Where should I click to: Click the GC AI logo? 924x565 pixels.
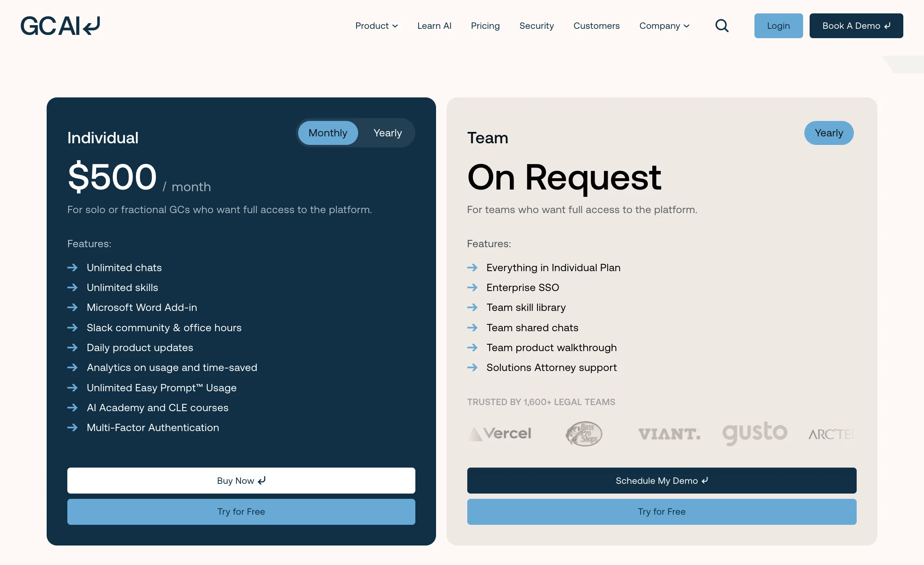click(60, 26)
